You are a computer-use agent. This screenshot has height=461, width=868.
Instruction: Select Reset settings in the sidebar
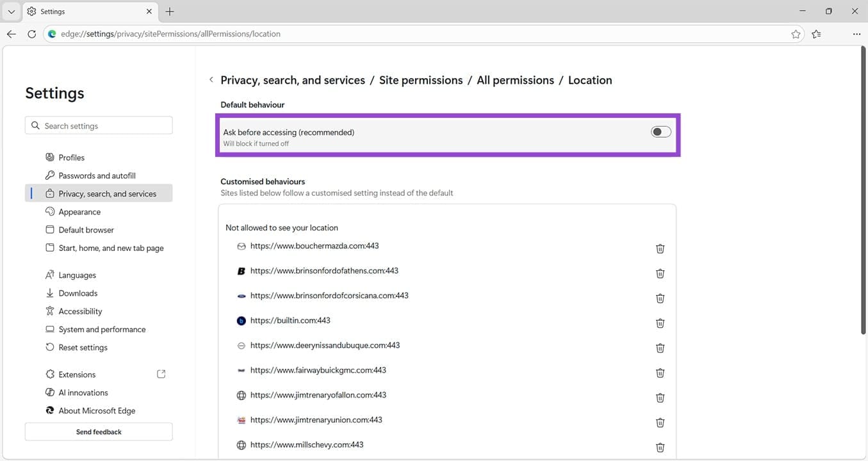(x=82, y=347)
